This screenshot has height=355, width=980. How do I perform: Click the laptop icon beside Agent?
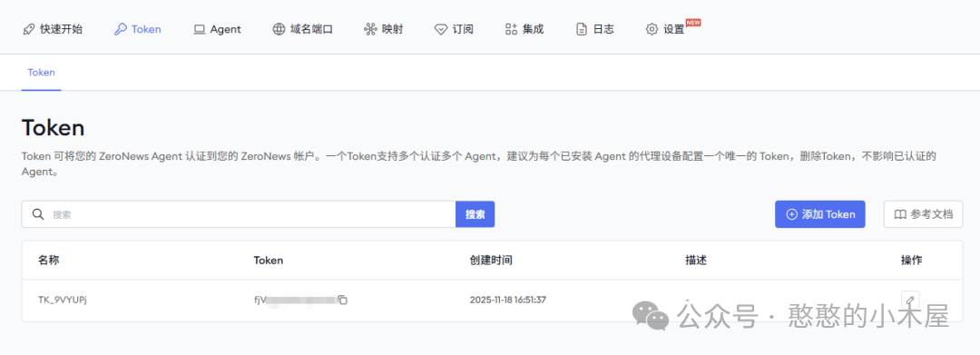click(200, 29)
